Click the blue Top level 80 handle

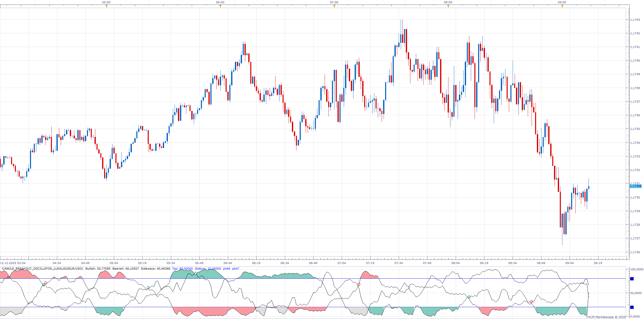[x=632, y=279]
